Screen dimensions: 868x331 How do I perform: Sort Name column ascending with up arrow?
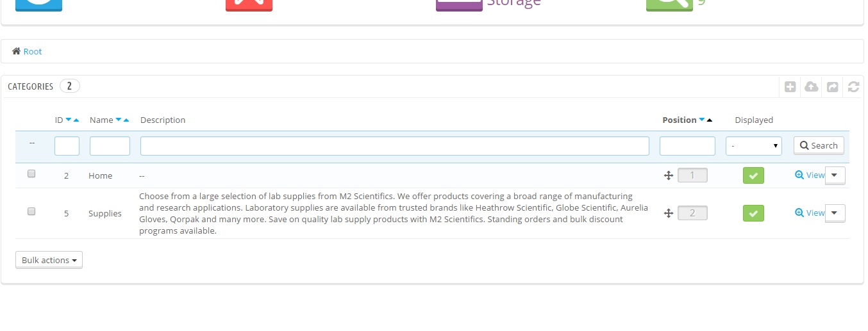pyautogui.click(x=126, y=120)
